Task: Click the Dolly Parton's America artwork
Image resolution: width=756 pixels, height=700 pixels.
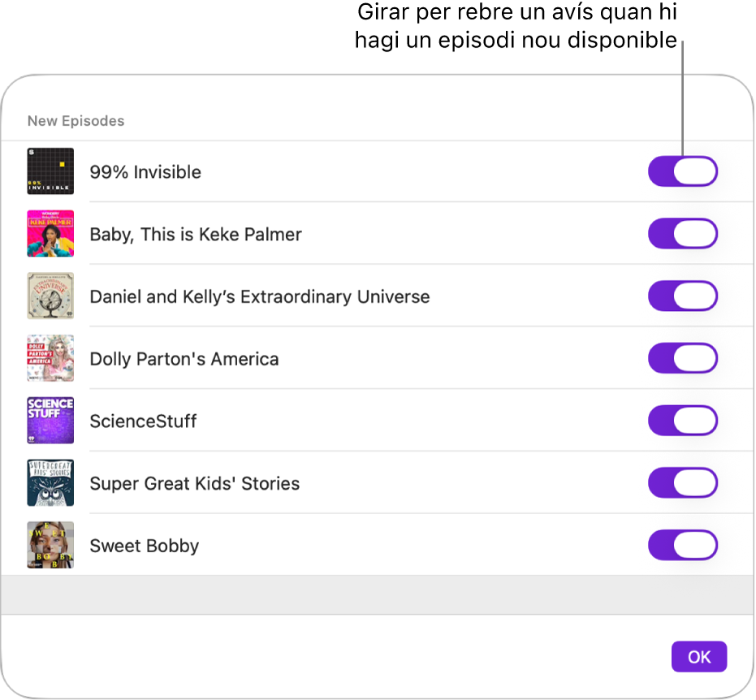Action: point(50,358)
